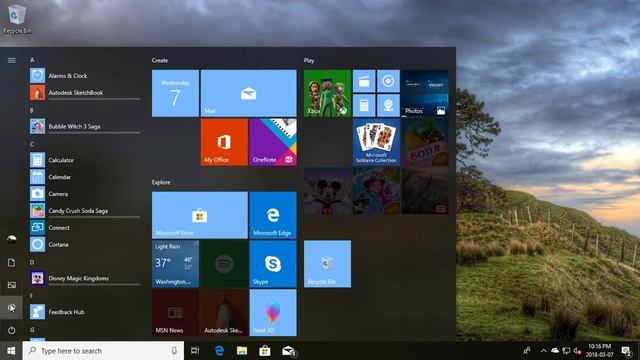Viewport: 640px width, 360px height.
Task: Open the Spotify tile
Action: [224, 264]
